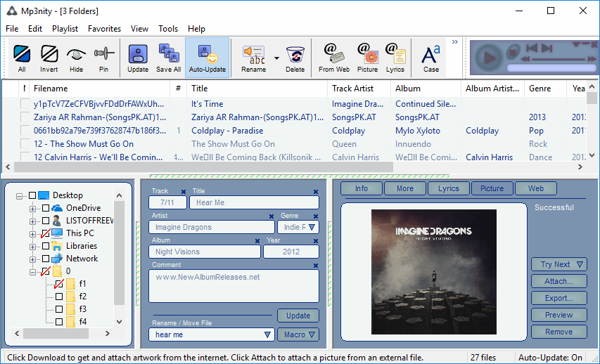Click the Title input field
Viewport: 600px width, 364px height.
(x=254, y=202)
